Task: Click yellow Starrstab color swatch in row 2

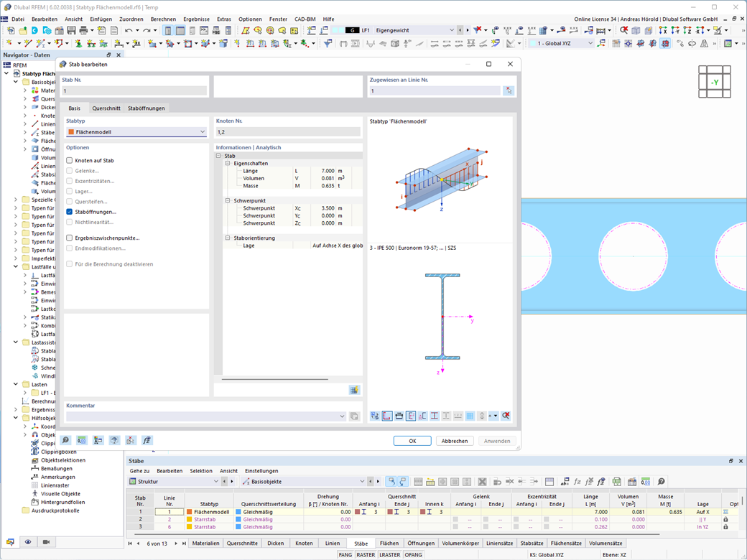Action: click(190, 520)
